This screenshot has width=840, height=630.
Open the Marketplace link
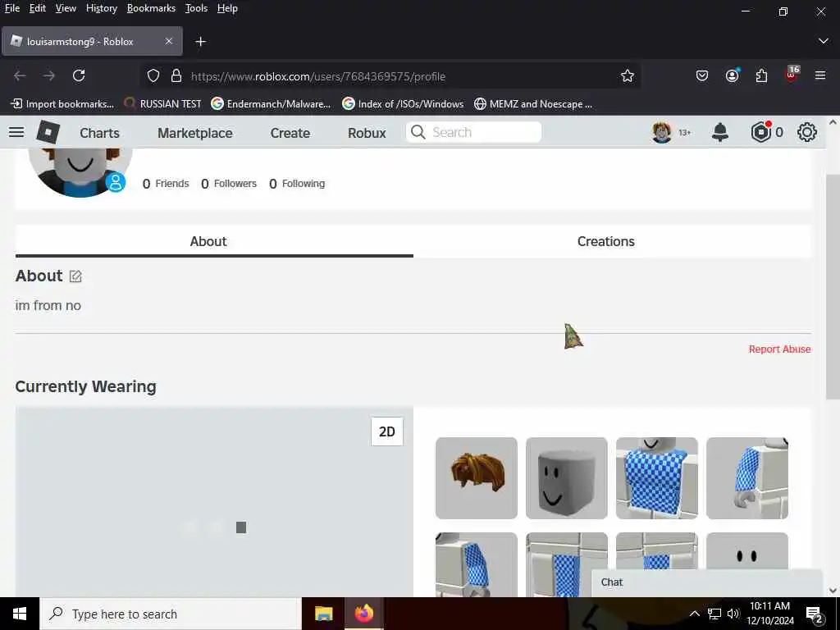coord(195,133)
